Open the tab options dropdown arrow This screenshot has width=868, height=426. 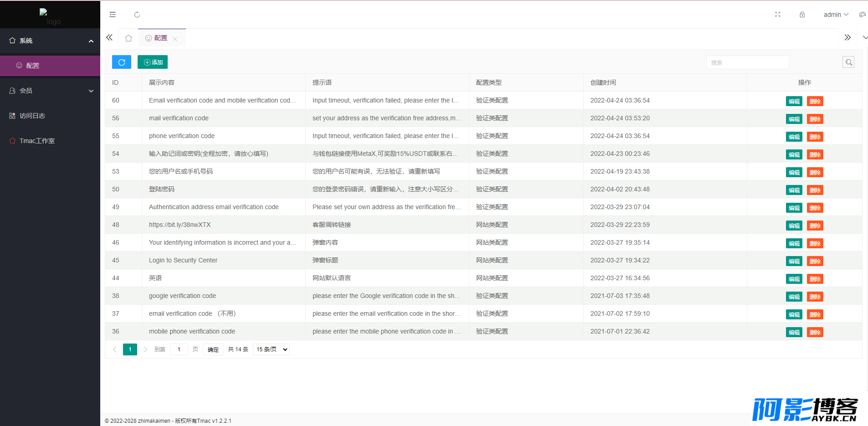tap(865, 38)
